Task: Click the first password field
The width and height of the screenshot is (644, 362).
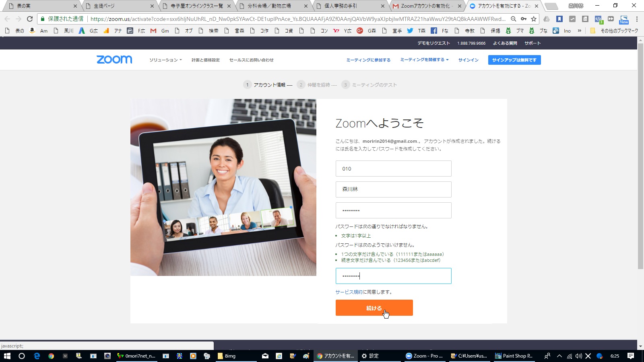Action: (393, 210)
